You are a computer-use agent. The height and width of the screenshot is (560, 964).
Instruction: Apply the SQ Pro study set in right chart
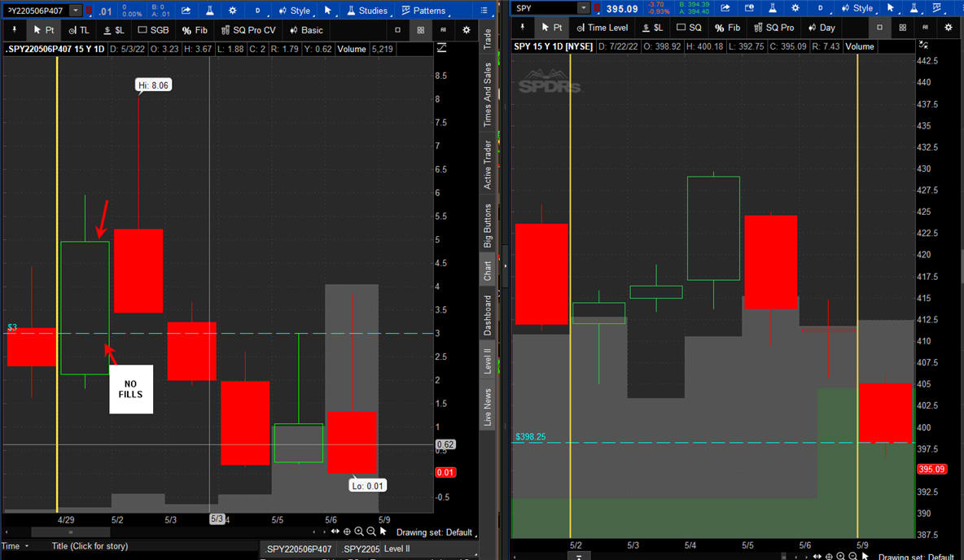click(773, 27)
